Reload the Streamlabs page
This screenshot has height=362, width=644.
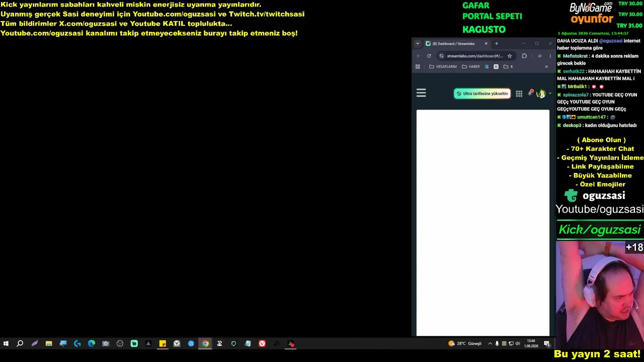pyautogui.click(x=429, y=56)
